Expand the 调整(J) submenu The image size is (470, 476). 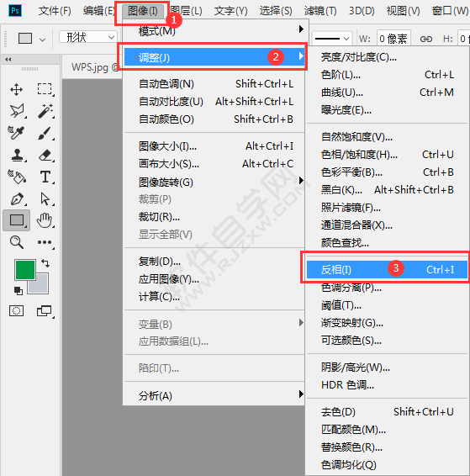tap(214, 57)
